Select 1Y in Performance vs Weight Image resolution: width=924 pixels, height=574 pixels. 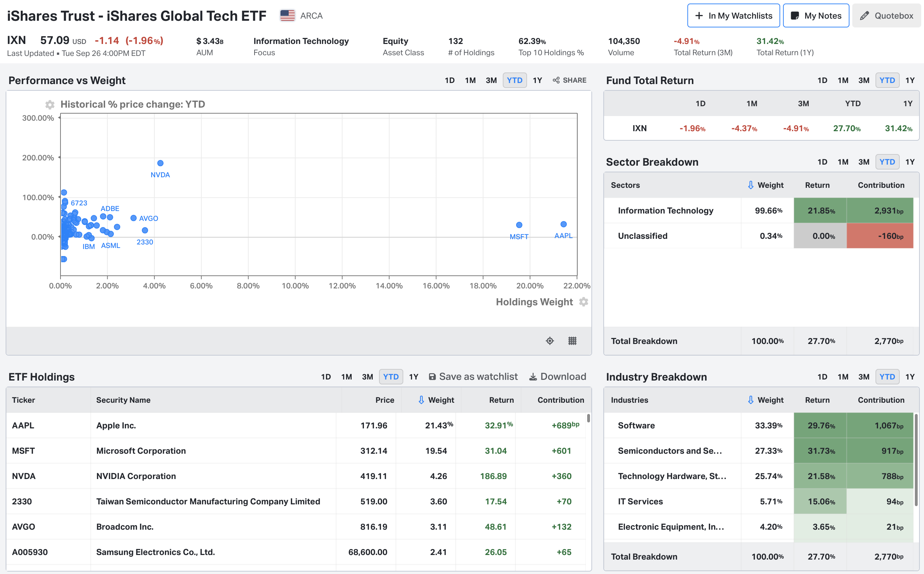537,80
